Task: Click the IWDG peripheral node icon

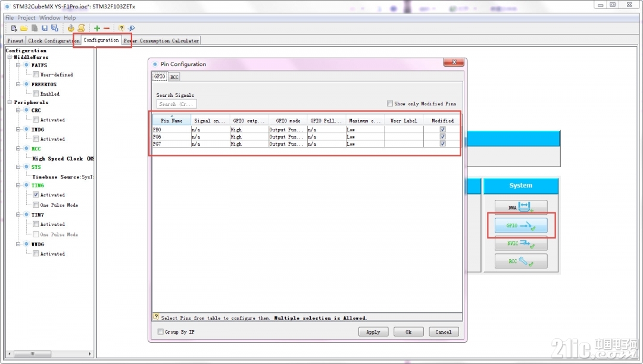Action: [x=27, y=130]
